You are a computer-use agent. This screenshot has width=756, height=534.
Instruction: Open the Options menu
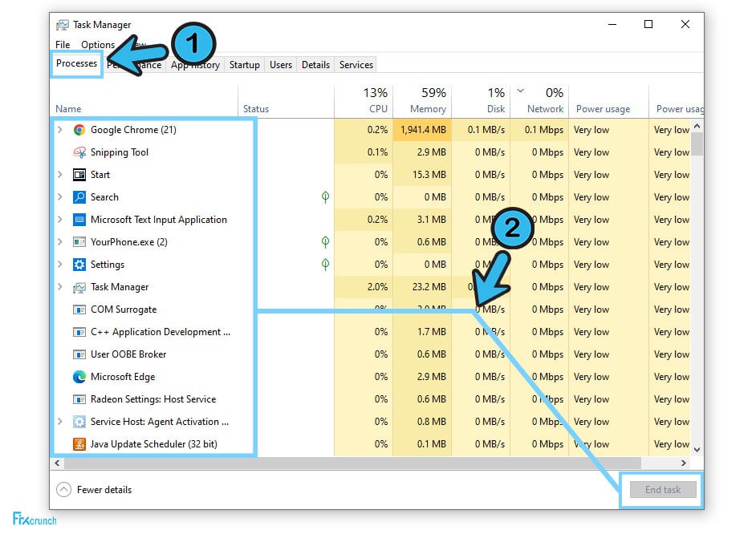[98, 45]
